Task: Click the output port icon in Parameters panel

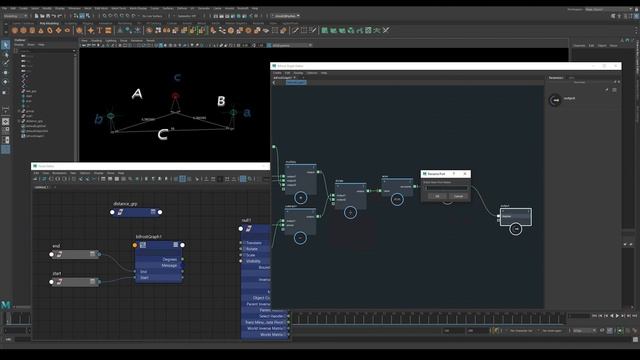Action: [555, 100]
